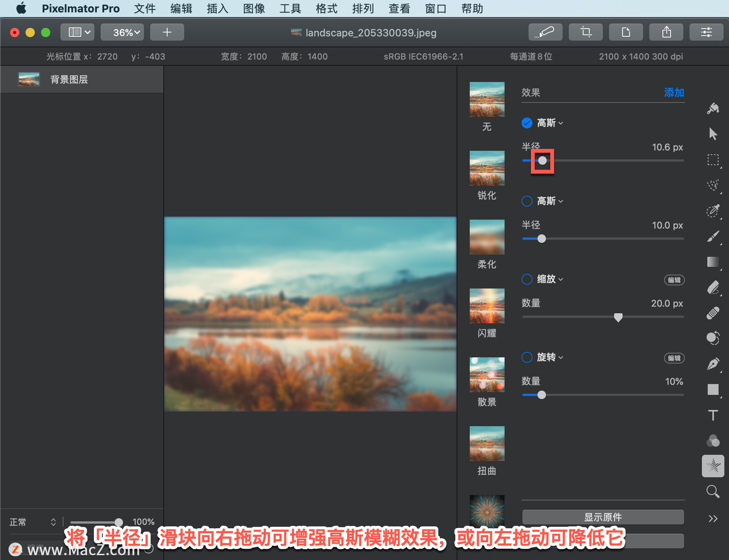Viewport: 729px width, 560px height.
Task: Open the 插入 menu
Action: click(217, 9)
